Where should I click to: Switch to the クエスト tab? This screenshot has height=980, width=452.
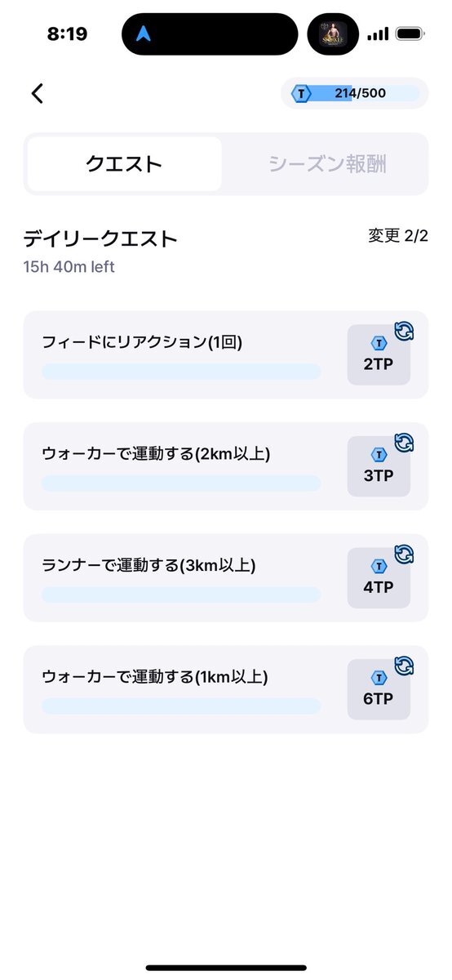click(124, 164)
